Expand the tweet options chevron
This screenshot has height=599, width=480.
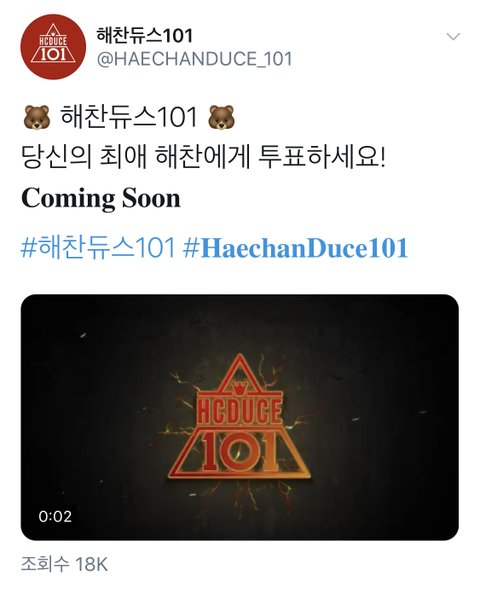(453, 37)
